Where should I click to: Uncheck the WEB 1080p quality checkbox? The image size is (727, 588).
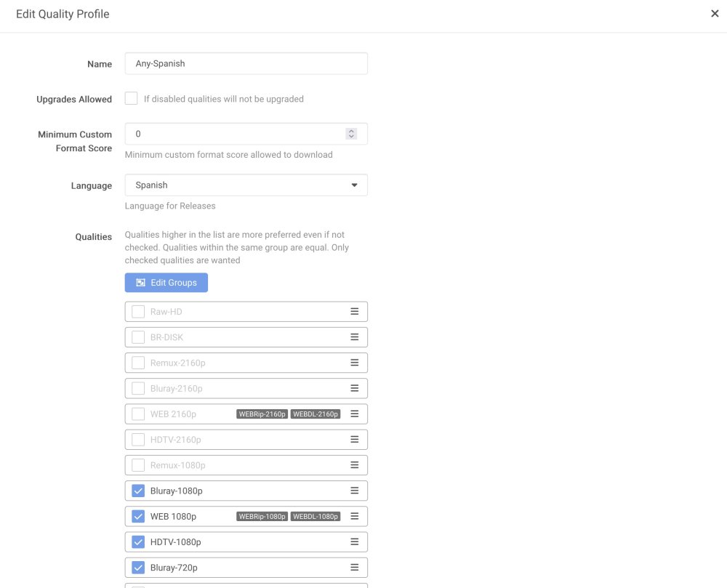(138, 516)
